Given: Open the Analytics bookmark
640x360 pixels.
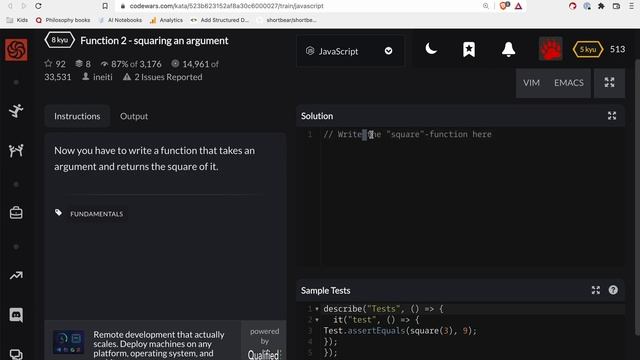Looking at the screenshot, I should tap(167, 20).
